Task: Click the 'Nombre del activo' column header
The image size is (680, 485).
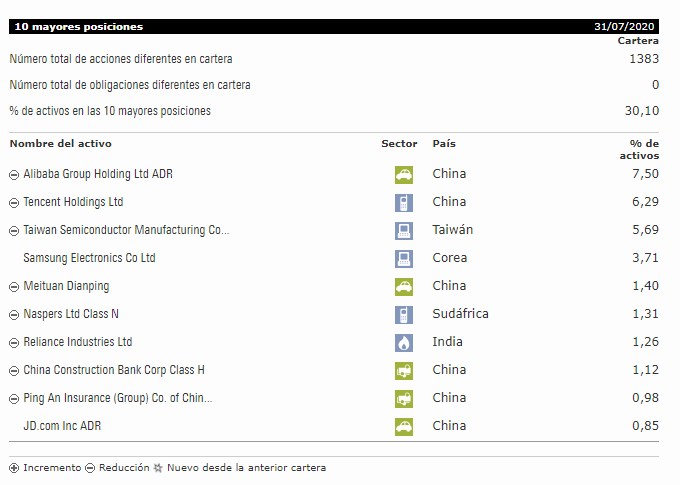Action: click(61, 144)
